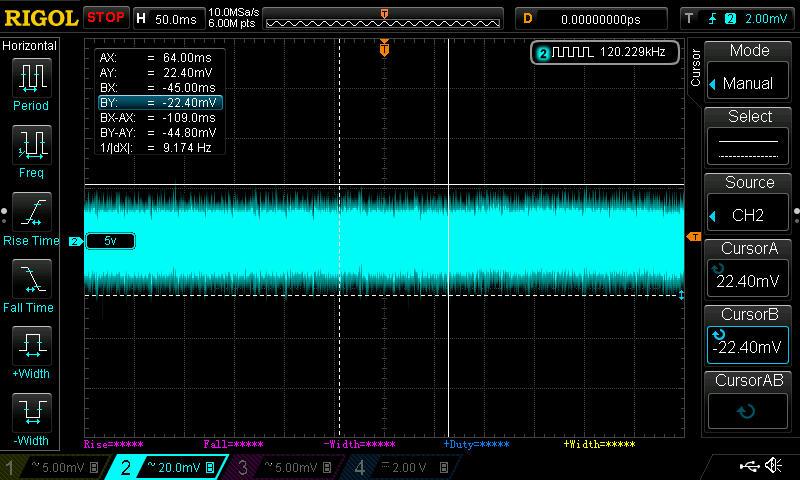Toggle channel 4 at 2.00 V

tap(405, 466)
